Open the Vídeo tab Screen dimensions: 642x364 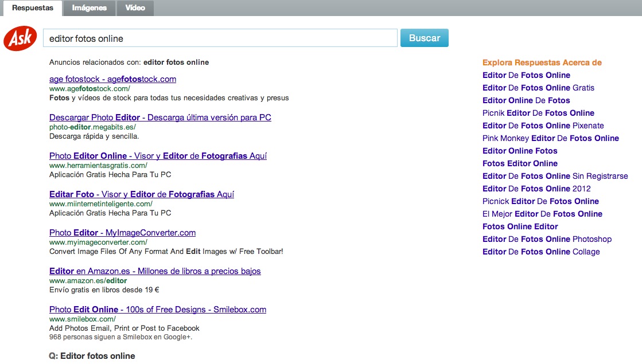(135, 8)
